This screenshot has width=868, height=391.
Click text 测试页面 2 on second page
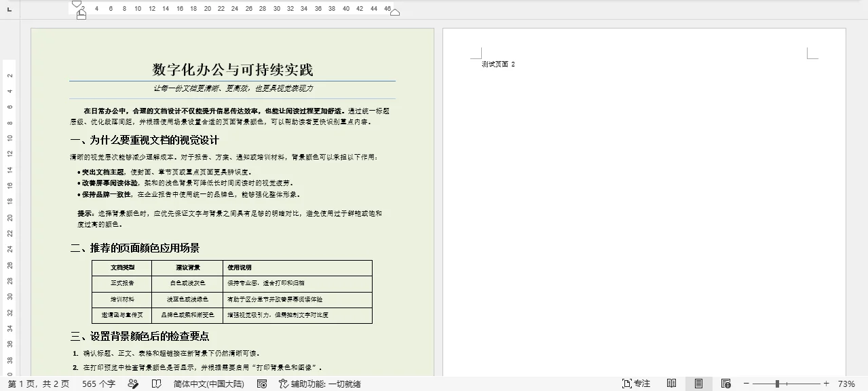499,64
